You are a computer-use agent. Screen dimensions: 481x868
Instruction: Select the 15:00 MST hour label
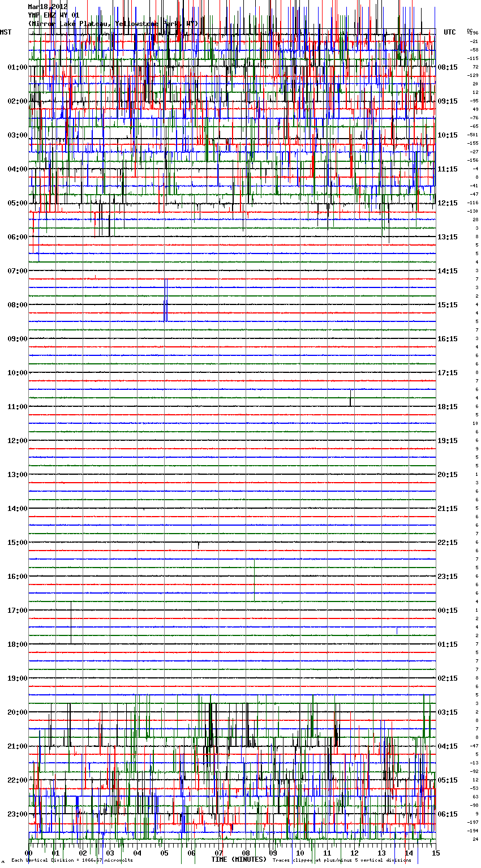pos(18,543)
